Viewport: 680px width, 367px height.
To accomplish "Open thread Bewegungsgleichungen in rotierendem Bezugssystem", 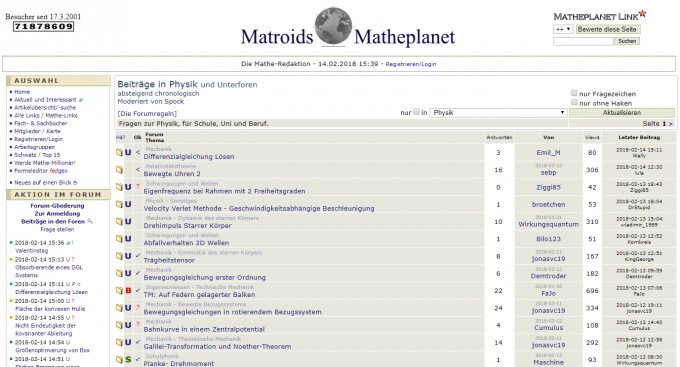I will pos(232,312).
